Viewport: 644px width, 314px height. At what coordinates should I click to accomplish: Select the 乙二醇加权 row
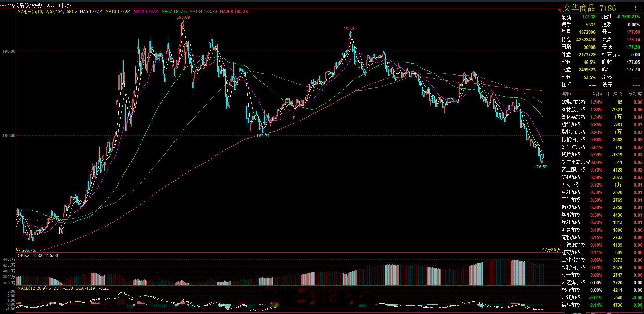tap(602, 170)
